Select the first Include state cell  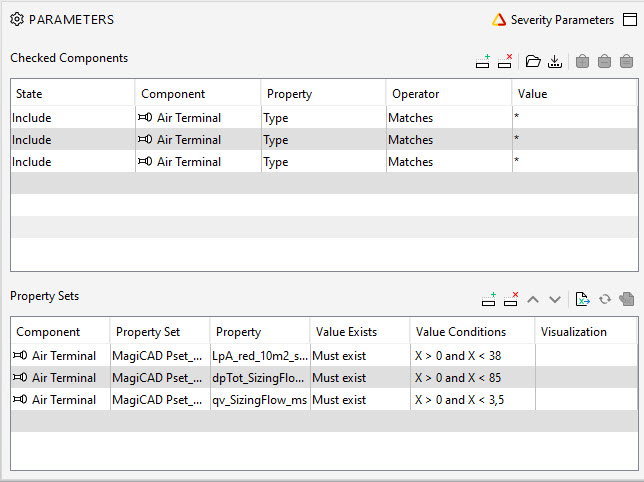[x=72, y=118]
